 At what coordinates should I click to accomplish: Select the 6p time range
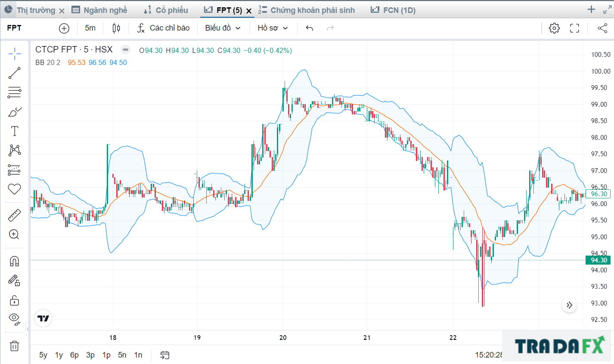[74, 355]
